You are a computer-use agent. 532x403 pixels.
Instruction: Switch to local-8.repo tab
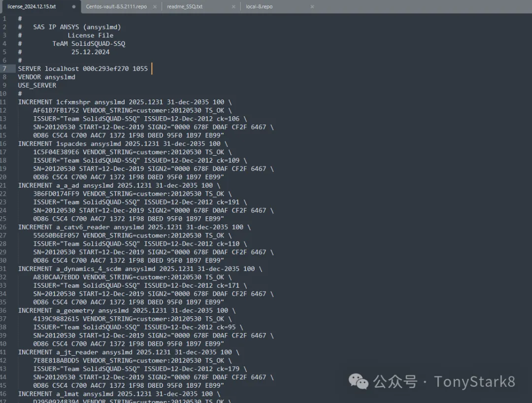tap(259, 6)
